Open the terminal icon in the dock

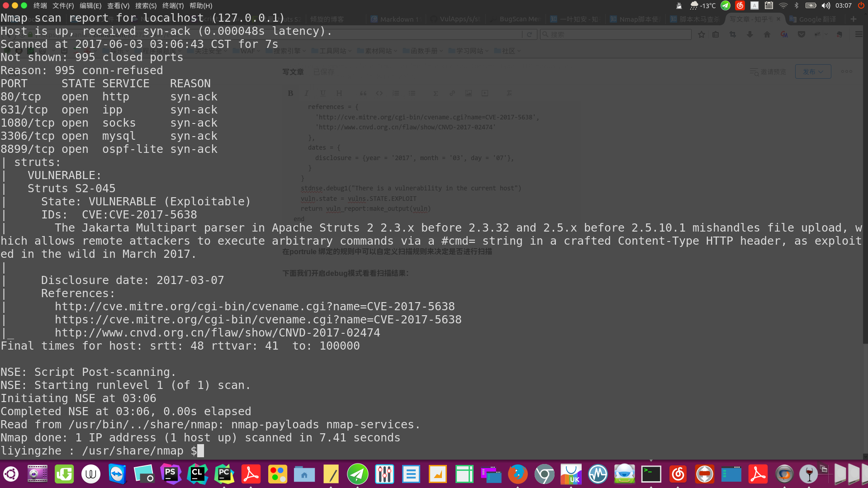tap(651, 474)
